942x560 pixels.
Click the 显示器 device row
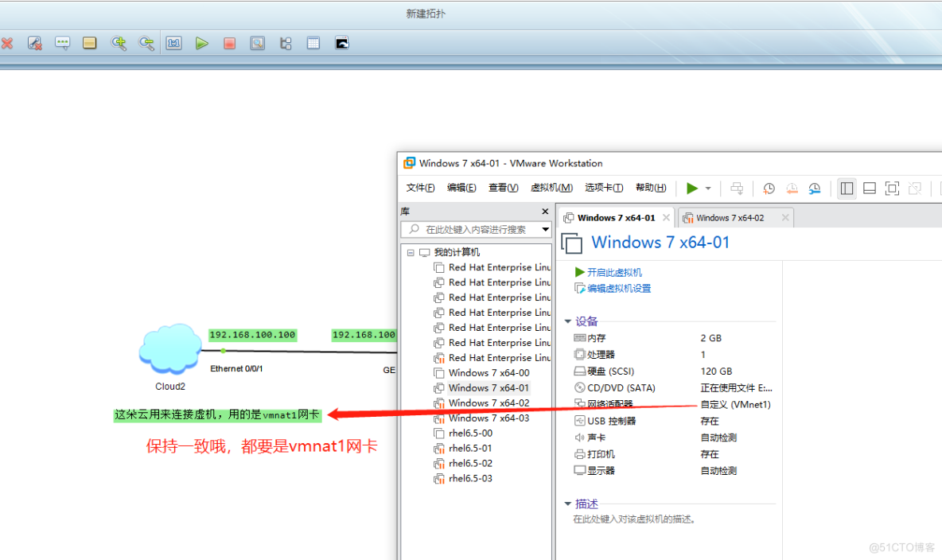[673, 470]
